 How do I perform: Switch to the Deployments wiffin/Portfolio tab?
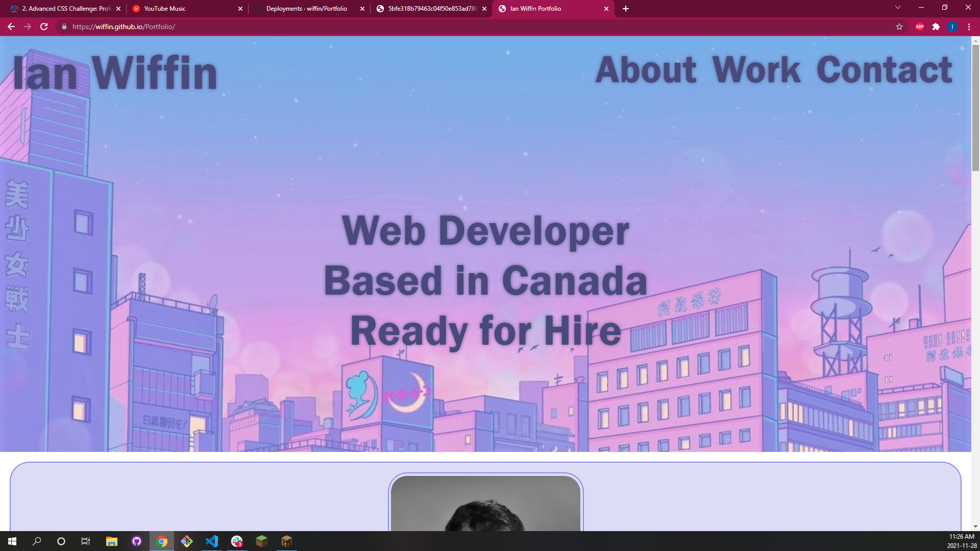point(306,9)
